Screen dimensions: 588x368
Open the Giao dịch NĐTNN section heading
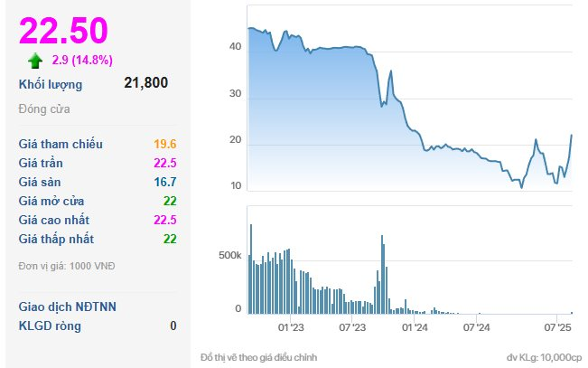tap(68, 307)
